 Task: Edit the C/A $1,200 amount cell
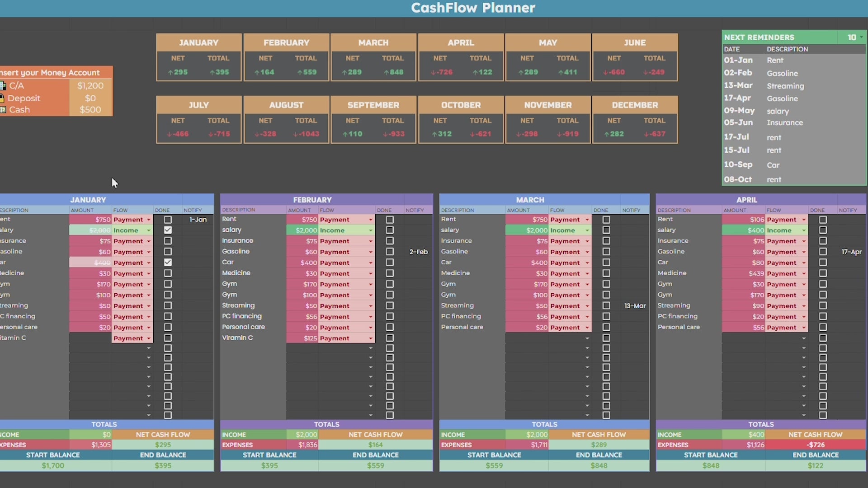tap(90, 86)
